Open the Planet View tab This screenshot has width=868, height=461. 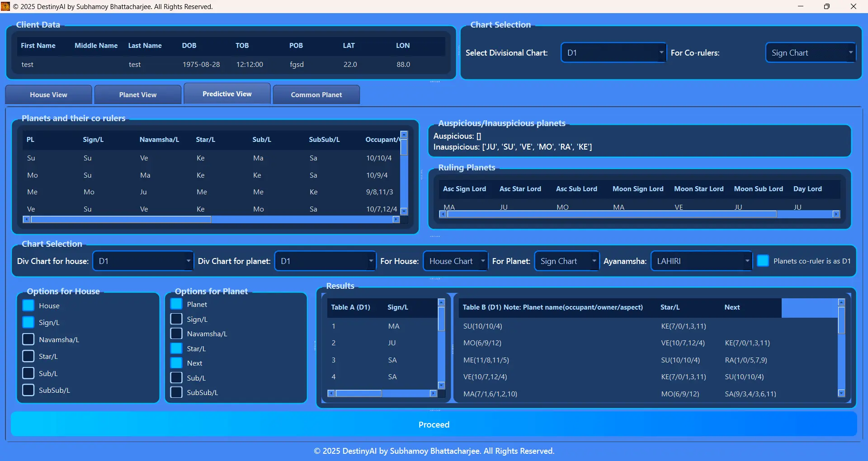pyautogui.click(x=137, y=94)
